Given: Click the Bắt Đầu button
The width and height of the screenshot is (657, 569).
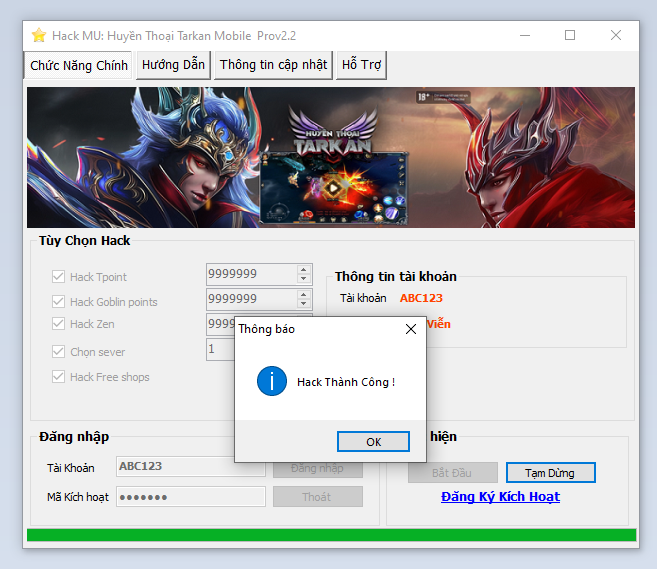Looking at the screenshot, I should [453, 473].
